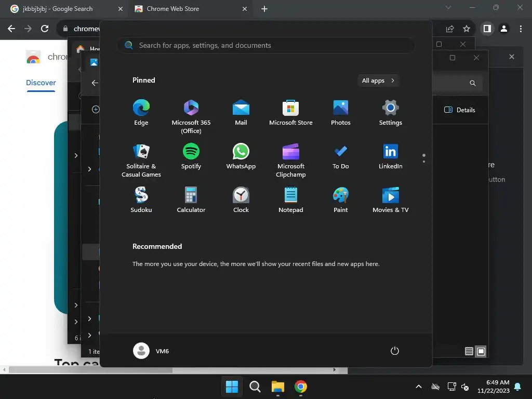Click the Start menu search field
532x399 pixels.
[x=265, y=46]
